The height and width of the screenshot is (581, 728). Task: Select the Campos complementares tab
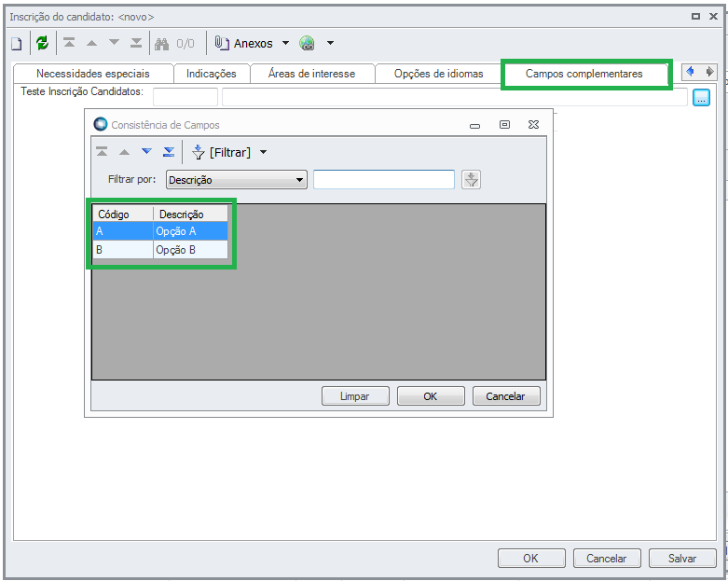[584, 74]
